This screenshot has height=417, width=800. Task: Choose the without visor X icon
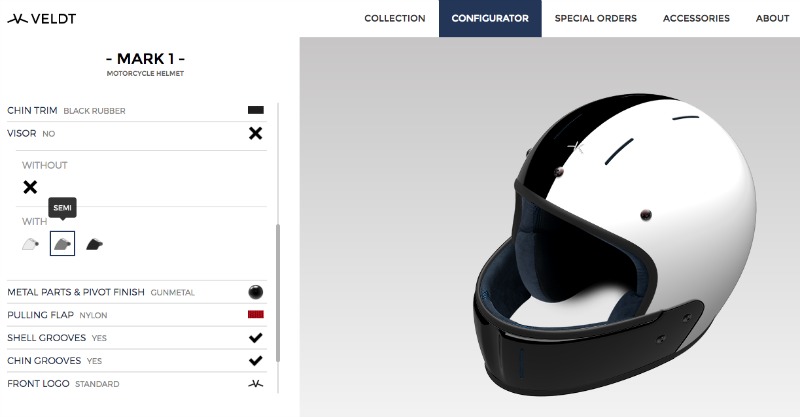(30, 187)
